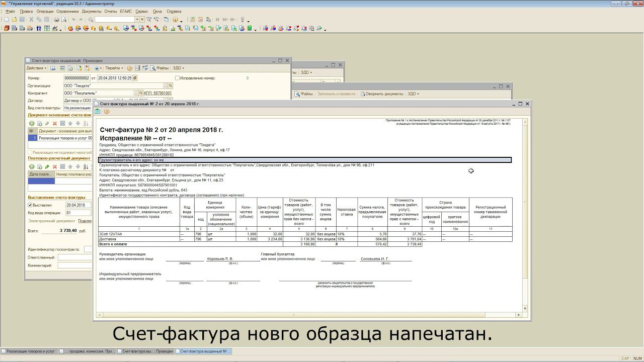Click the help icon in print preview toolbar
The width and height of the screenshot is (644, 362).
click(106, 112)
